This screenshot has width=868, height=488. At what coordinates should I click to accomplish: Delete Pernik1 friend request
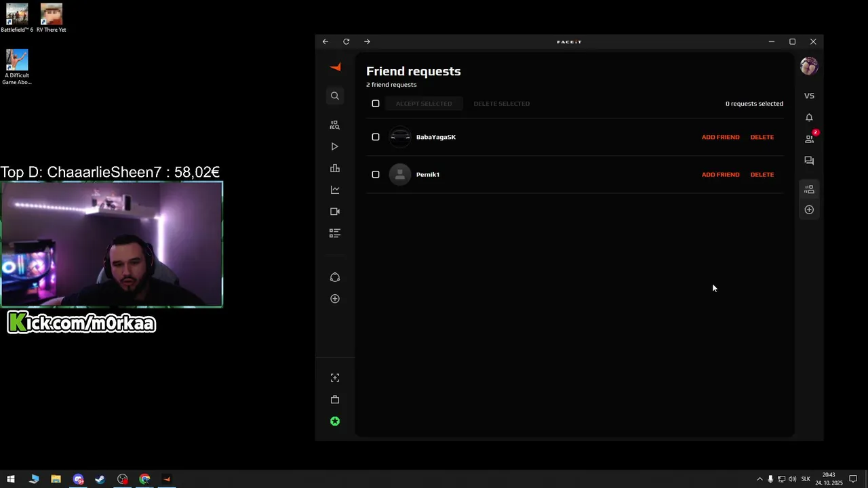pos(762,175)
